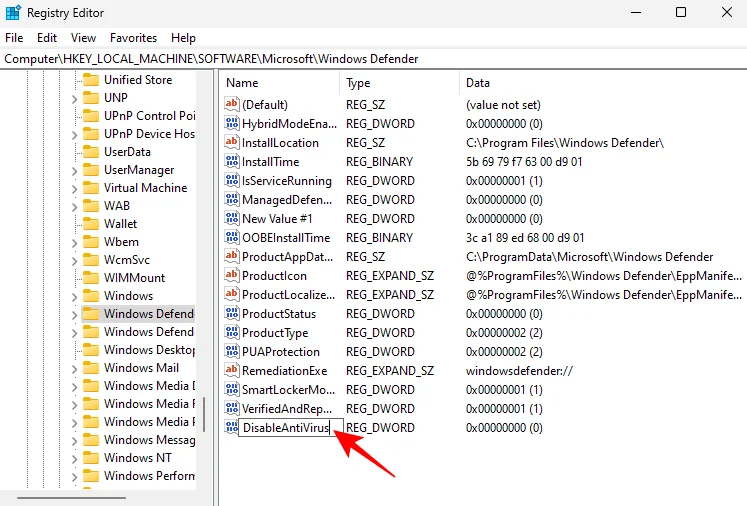Open the View menu
Viewport: 747px width, 506px height.
click(83, 38)
